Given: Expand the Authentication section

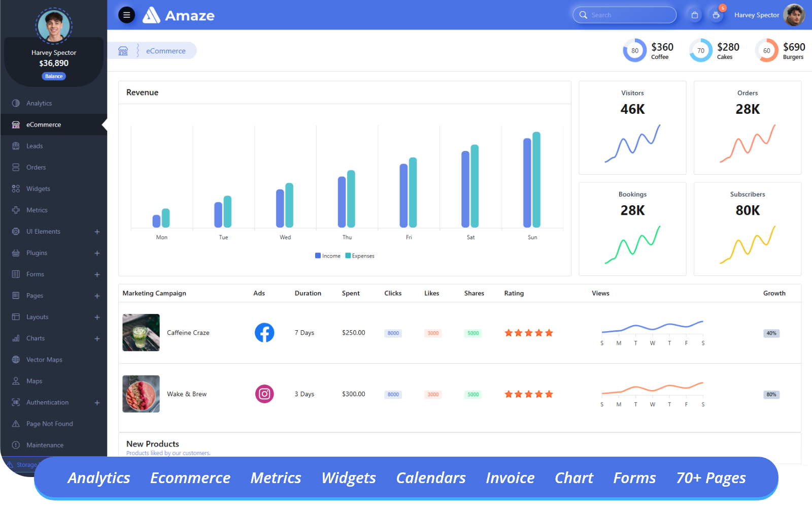Looking at the screenshot, I should click(x=96, y=402).
